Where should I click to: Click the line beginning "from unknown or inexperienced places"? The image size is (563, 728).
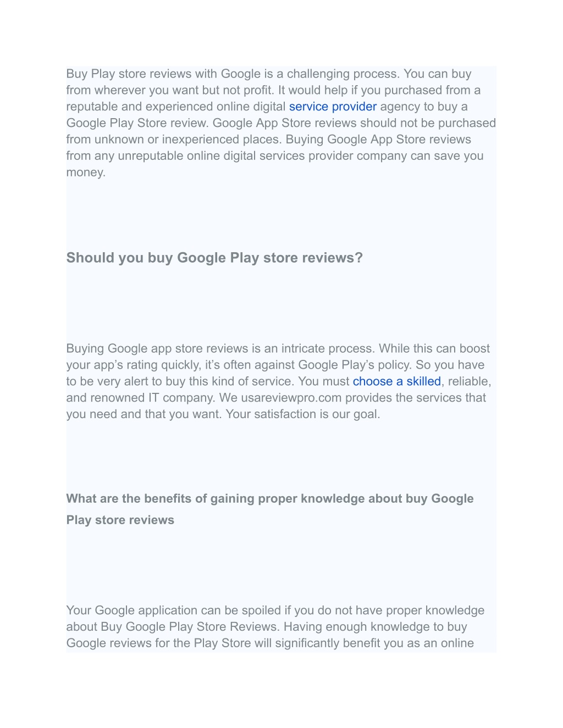pos(269,140)
